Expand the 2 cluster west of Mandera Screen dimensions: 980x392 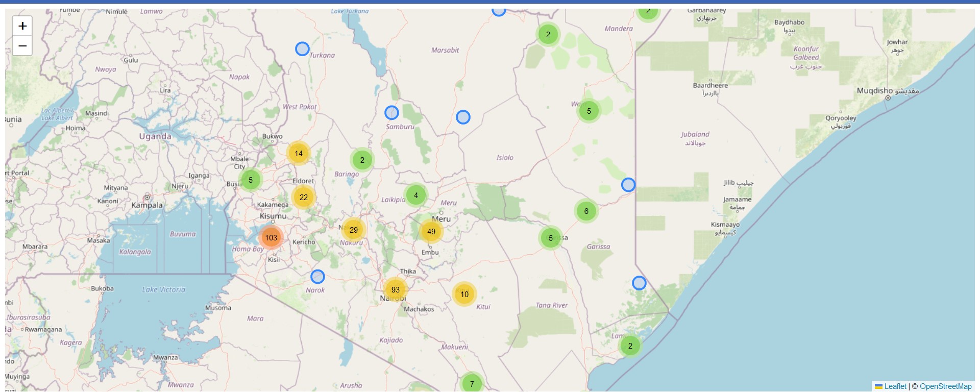tap(548, 34)
